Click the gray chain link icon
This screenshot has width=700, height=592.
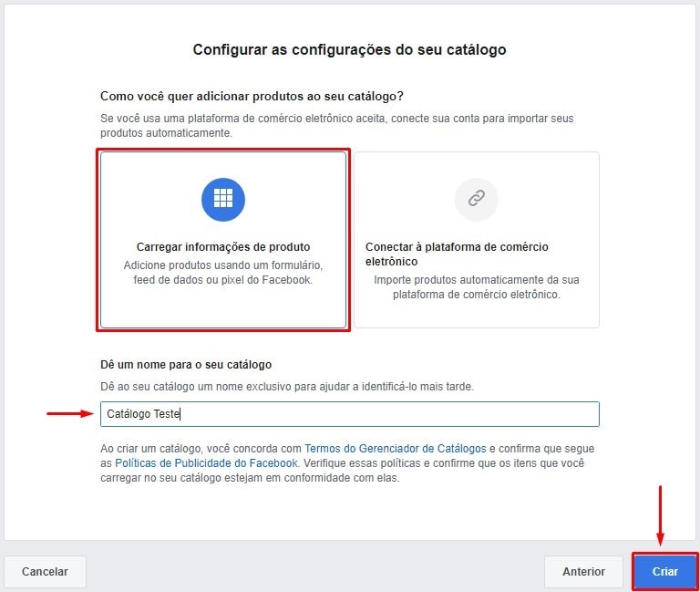click(477, 199)
